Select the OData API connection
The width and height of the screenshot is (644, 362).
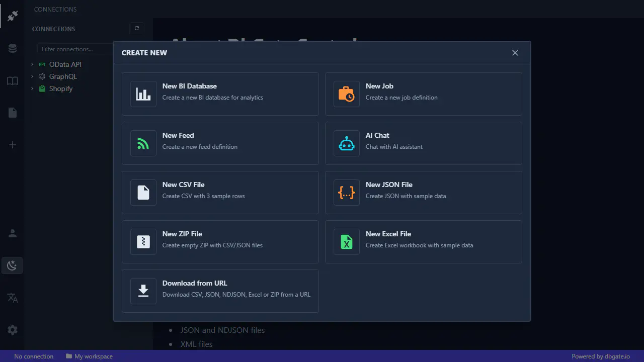(x=65, y=64)
